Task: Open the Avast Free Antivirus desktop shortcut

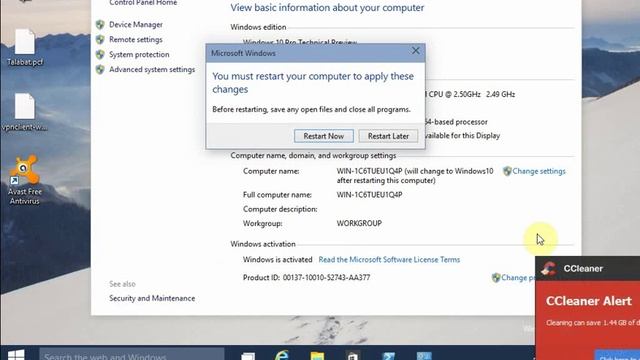Action: [x=24, y=180]
